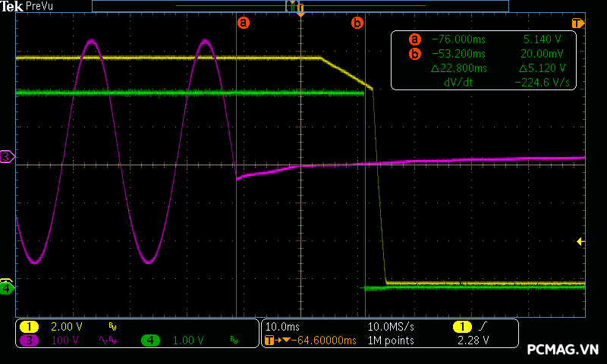Select cursor b marker on the waveform
This screenshot has width=607, height=364.
[357, 23]
